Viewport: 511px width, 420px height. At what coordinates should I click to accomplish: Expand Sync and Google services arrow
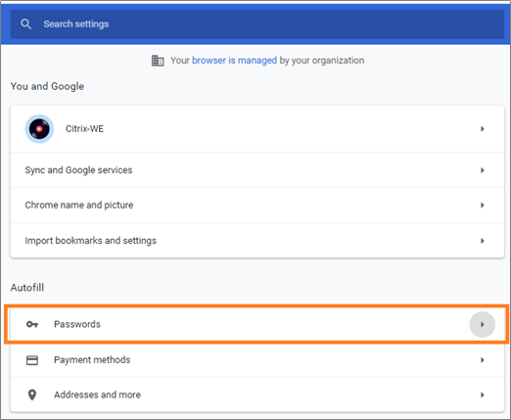[483, 170]
